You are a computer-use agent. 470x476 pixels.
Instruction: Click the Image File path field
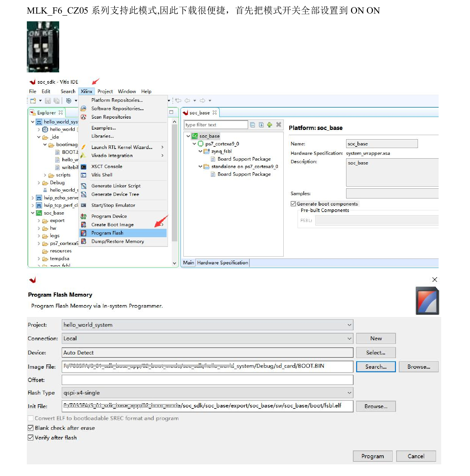point(207,366)
